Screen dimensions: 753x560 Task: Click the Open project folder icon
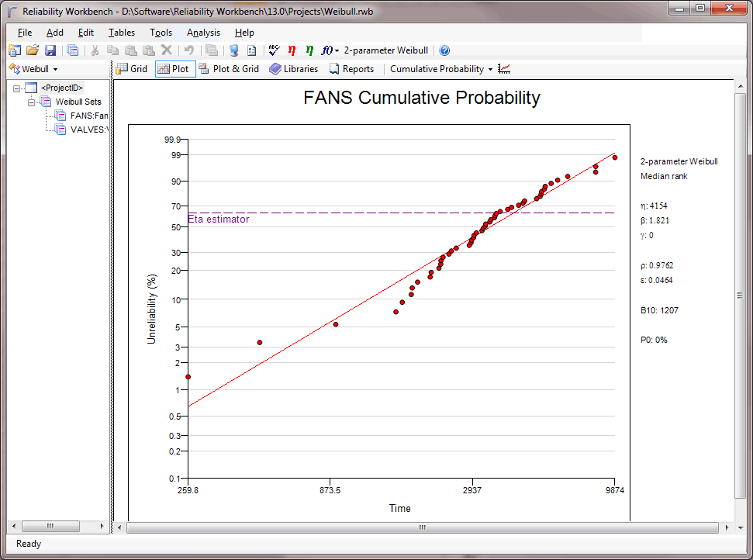33,50
